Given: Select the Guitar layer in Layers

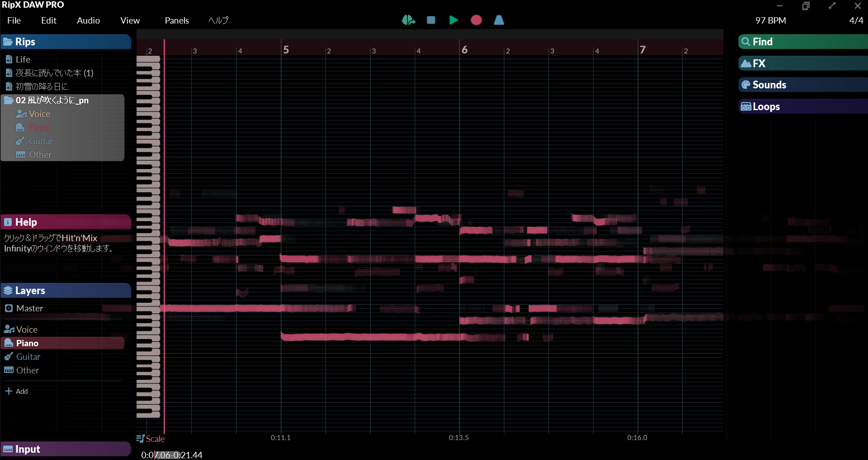Looking at the screenshot, I should tap(28, 357).
